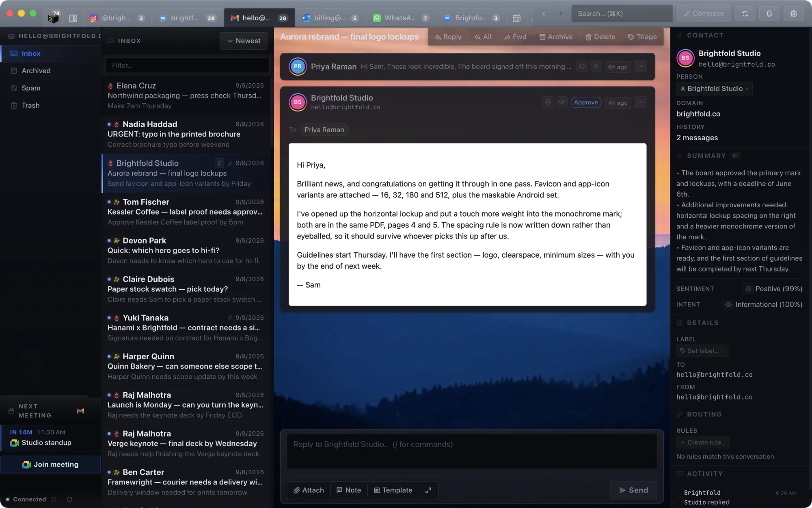Screen dimensions: 812x508
Task: Open the black cube app icon with badge 74
Action: 53,17
